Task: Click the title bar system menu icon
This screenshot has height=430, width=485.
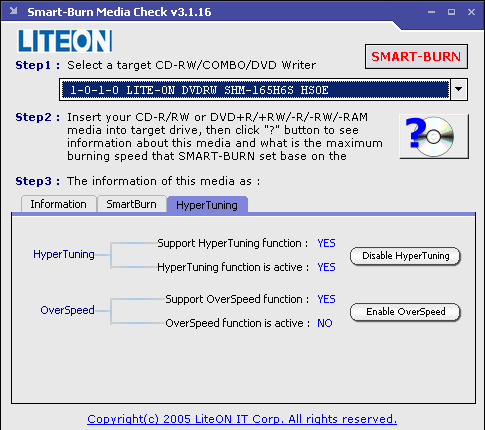Action: pos(13,11)
